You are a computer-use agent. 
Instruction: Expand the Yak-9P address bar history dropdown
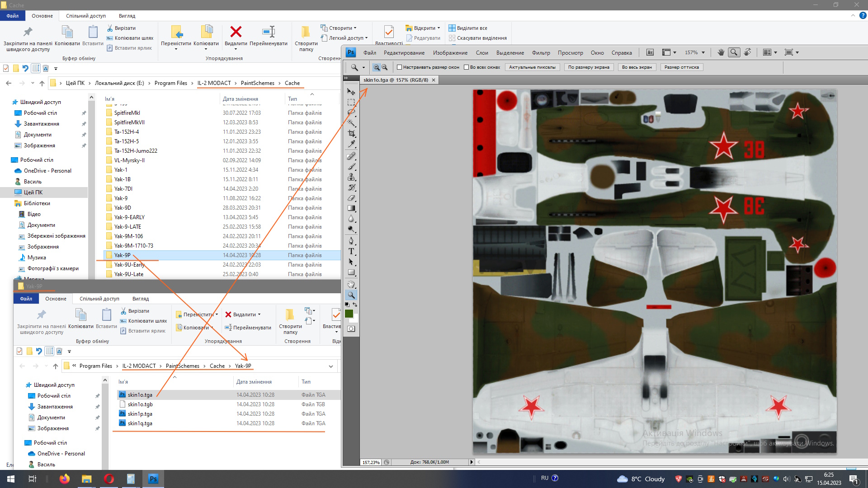coord(331,366)
